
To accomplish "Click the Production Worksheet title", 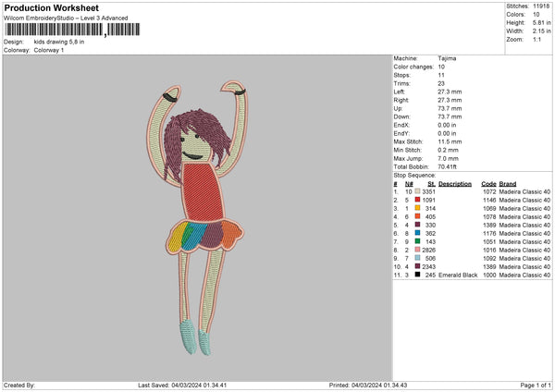I will tap(45, 6).
